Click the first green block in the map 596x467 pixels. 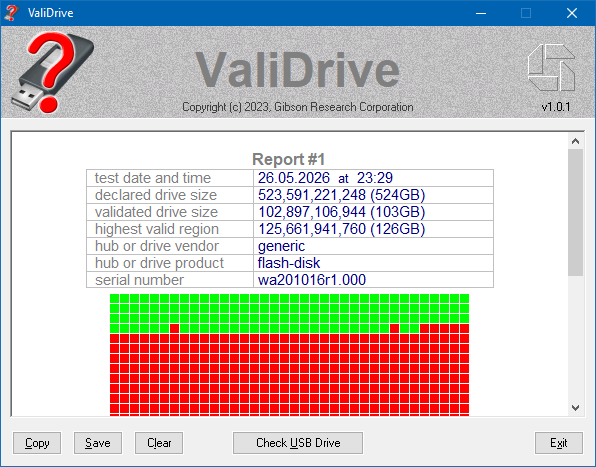(115, 298)
